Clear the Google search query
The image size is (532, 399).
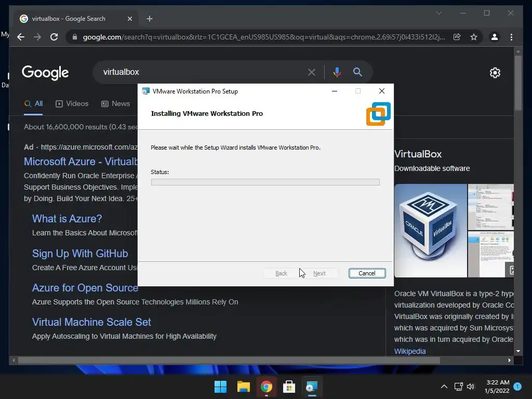(x=312, y=72)
